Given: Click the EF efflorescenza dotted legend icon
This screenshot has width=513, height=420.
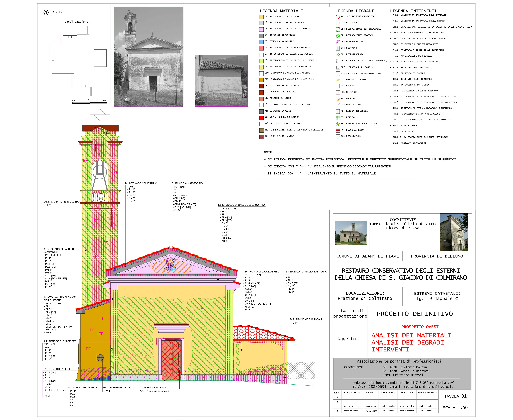Looking at the screenshot, I should (338, 54).
